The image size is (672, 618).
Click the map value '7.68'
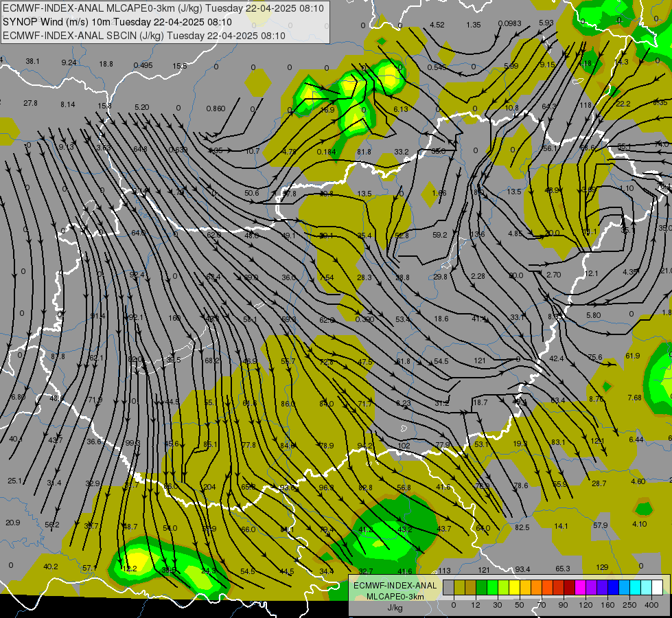[x=635, y=398]
